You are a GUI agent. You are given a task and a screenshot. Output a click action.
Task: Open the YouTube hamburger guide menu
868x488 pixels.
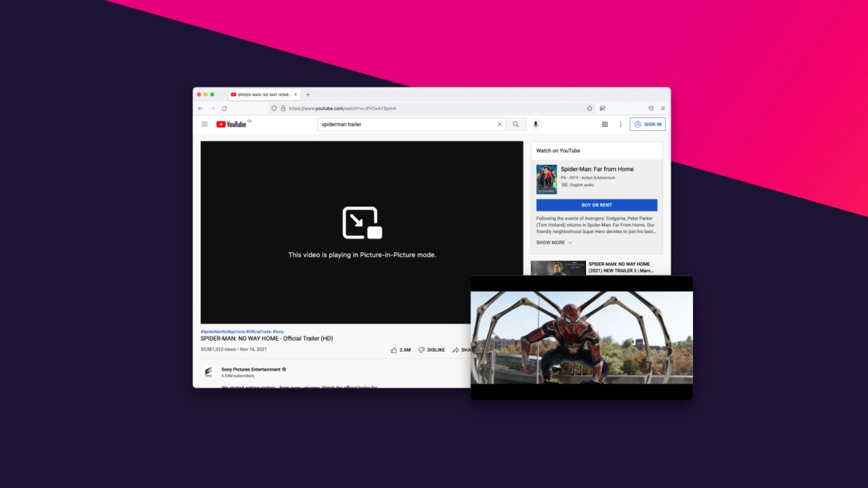pyautogui.click(x=204, y=124)
